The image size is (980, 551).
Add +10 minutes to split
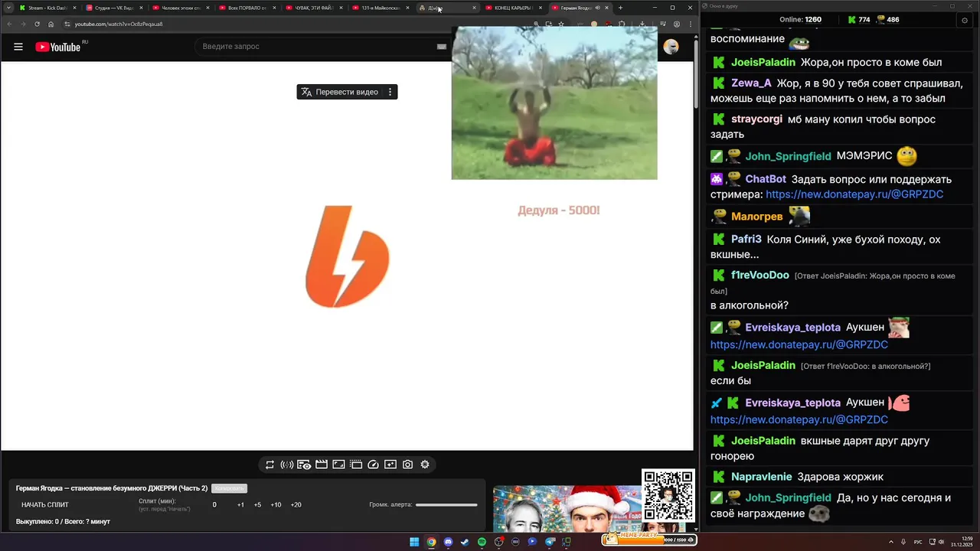(276, 505)
